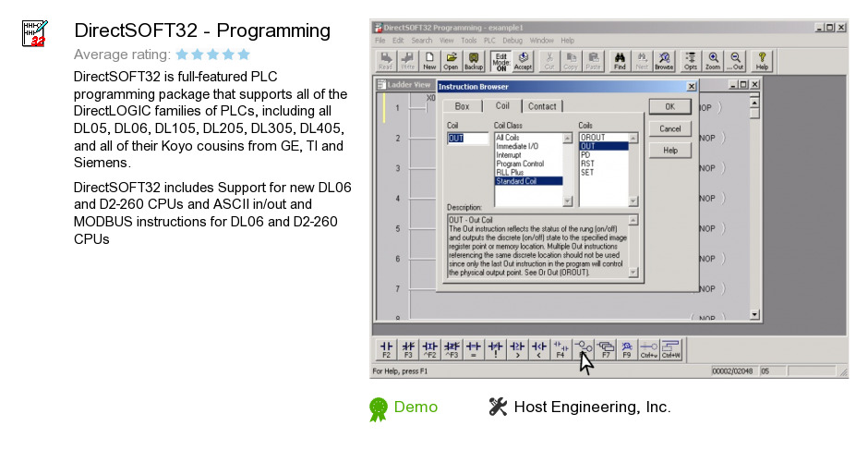The image size is (868, 450).
Task: Open the Search menu
Action: [x=422, y=41]
